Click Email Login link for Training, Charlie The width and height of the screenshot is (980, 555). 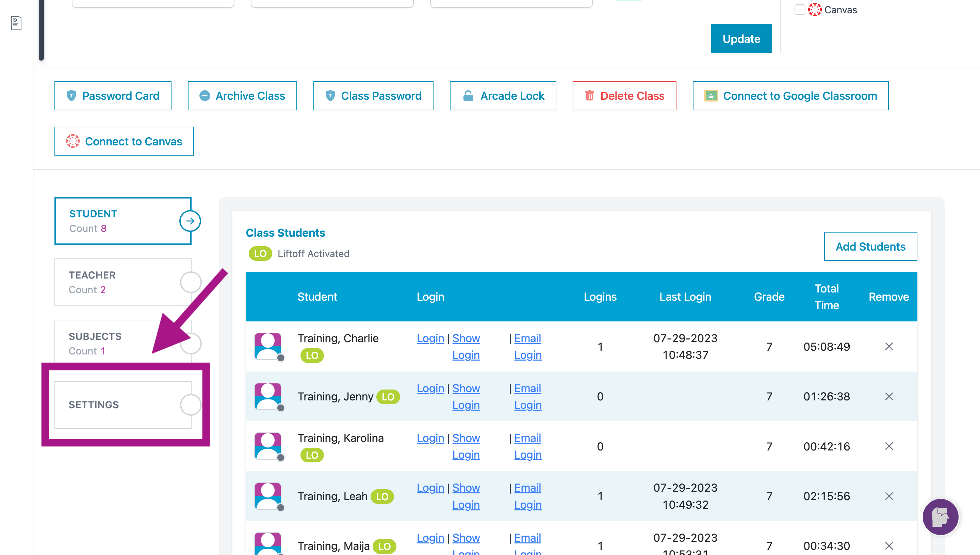pyautogui.click(x=527, y=347)
